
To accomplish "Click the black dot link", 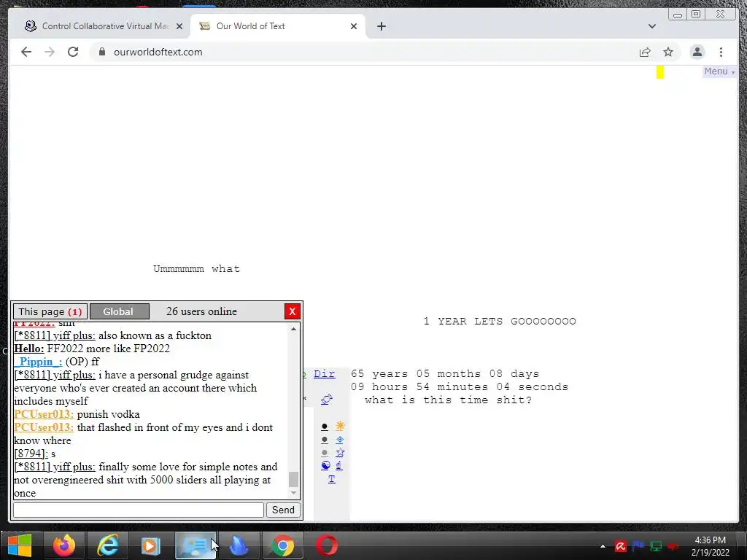I will click(x=325, y=427).
